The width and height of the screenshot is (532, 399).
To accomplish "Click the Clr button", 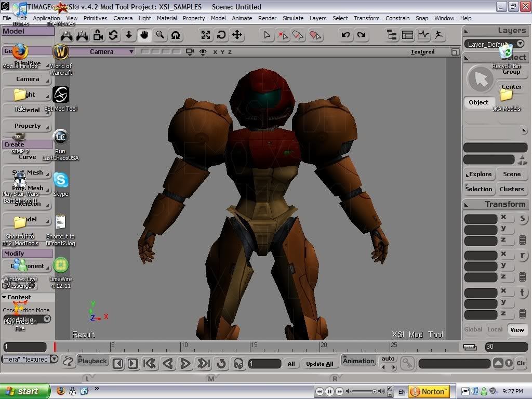I will click(521, 363).
